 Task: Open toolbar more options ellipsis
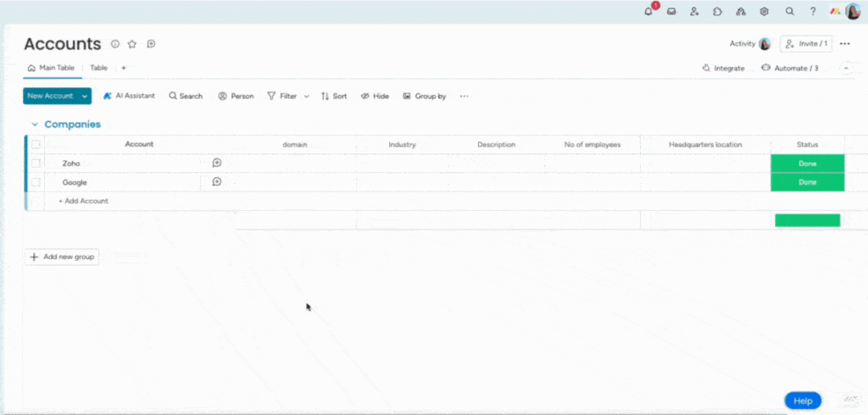[464, 97]
